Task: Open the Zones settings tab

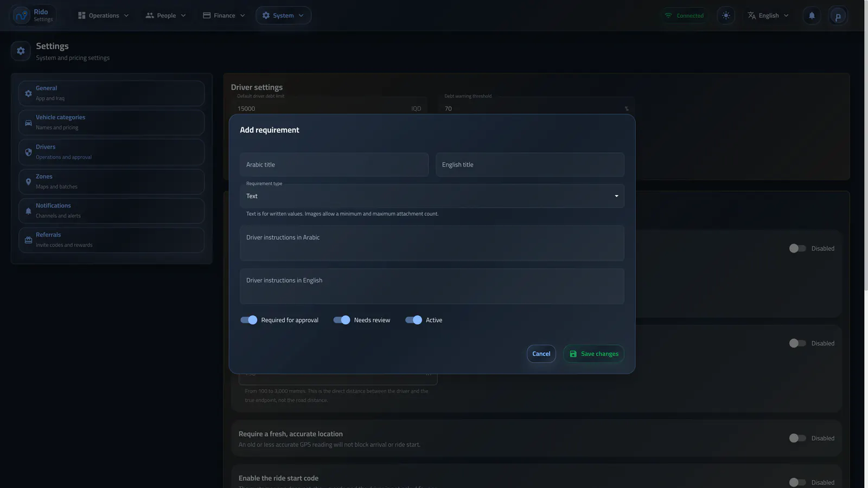Action: coord(111,182)
